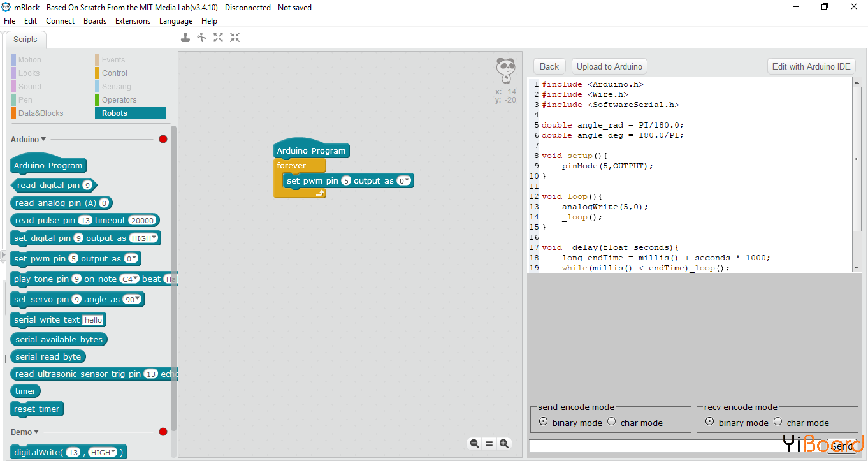
Task: Open HIGH dropdown in digitalWrite block
Action: click(x=103, y=453)
